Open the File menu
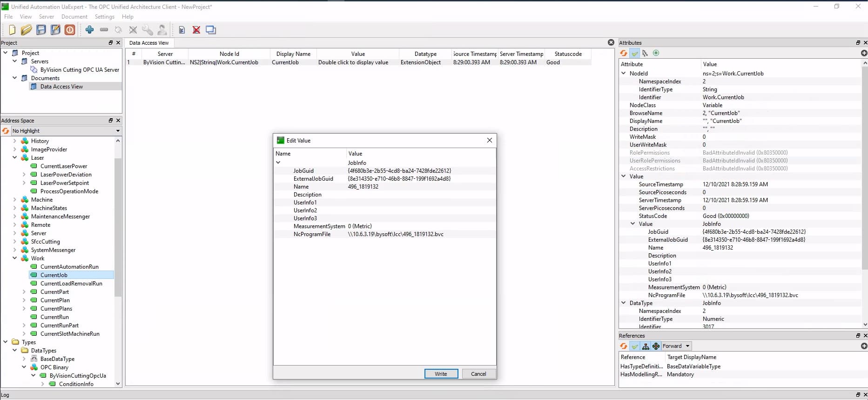The height and width of the screenshot is (400, 868). (x=8, y=17)
